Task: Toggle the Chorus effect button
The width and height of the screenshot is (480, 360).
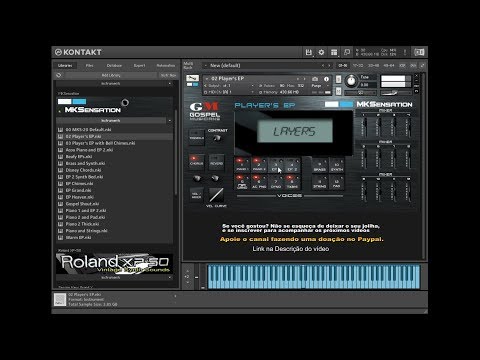Action: tap(196, 161)
